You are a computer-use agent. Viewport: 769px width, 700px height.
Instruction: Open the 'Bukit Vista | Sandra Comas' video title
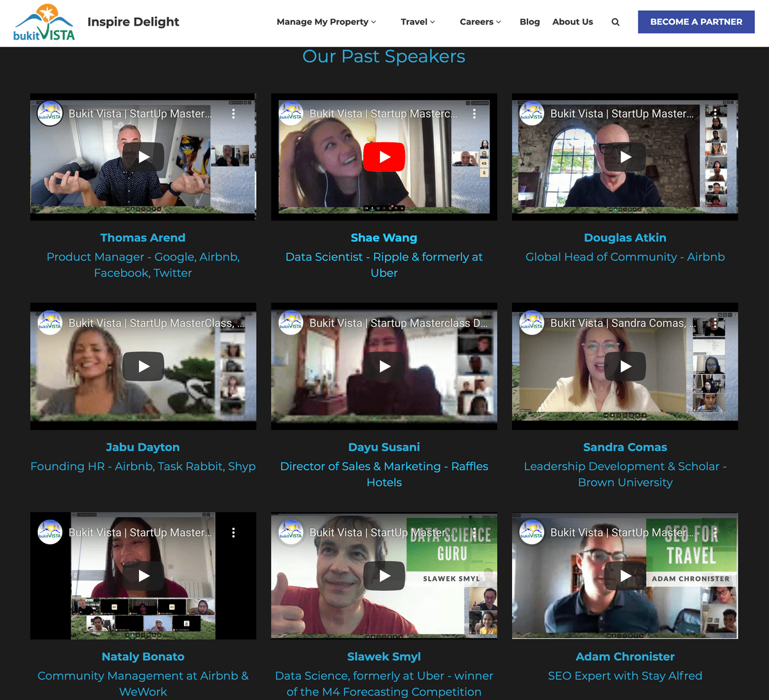(x=622, y=323)
